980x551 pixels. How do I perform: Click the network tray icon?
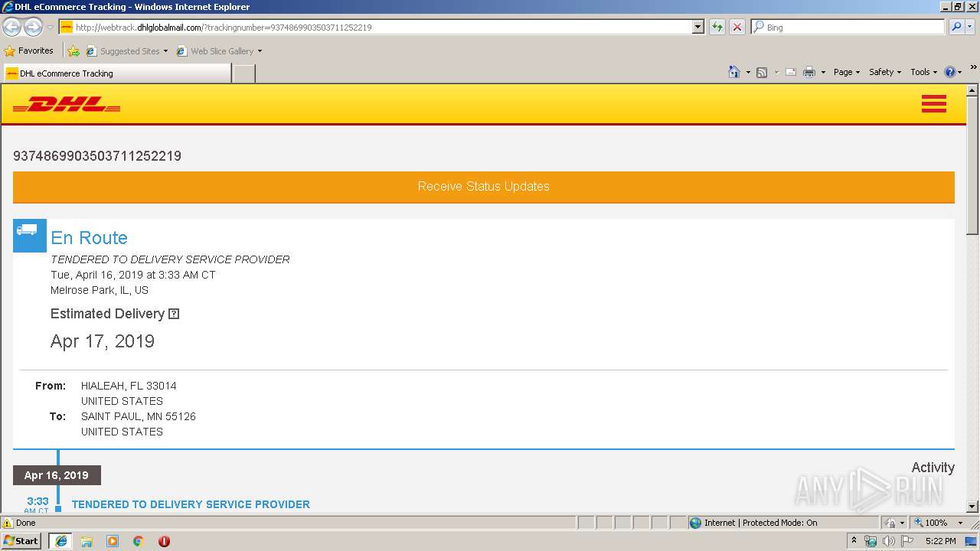coord(871,541)
